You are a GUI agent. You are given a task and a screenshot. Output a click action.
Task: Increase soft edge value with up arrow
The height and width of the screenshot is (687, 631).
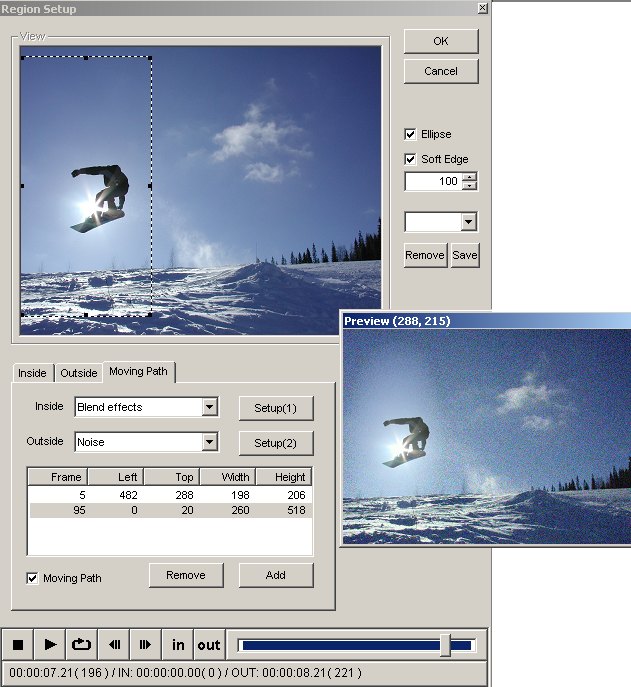tap(470, 177)
